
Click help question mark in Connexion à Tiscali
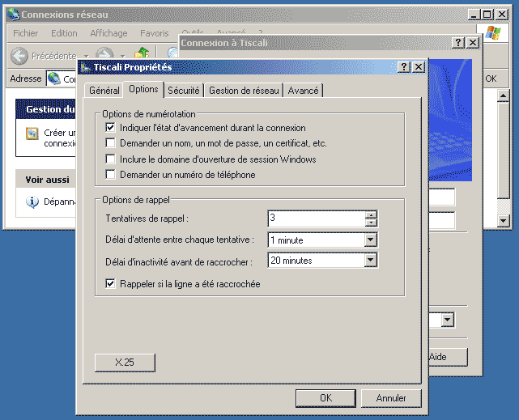point(458,43)
